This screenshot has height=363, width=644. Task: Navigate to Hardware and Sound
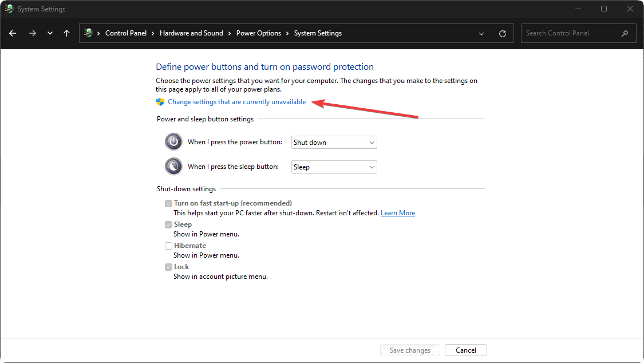[191, 33]
